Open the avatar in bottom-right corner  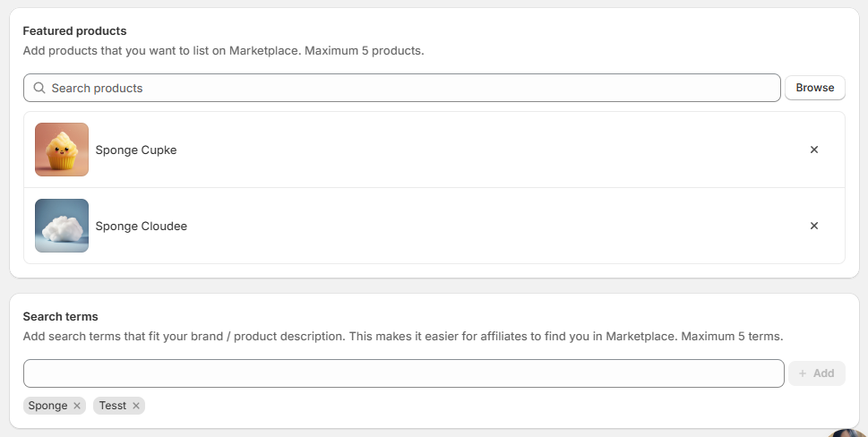pyautogui.click(x=848, y=433)
